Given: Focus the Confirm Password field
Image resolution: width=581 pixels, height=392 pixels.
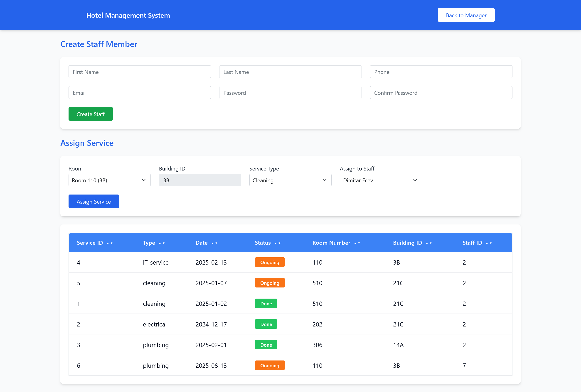Looking at the screenshot, I should coord(441,93).
